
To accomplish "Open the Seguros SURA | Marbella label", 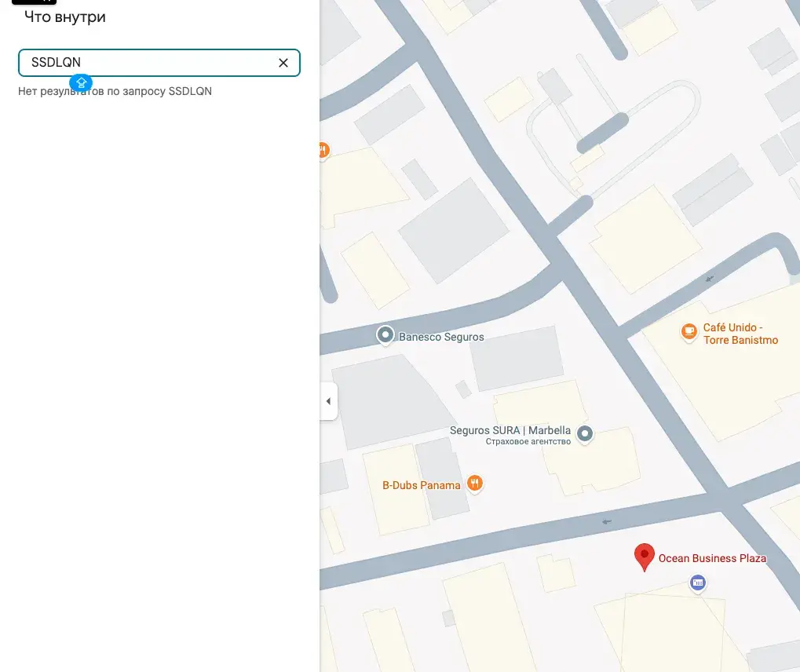I will point(510,430).
